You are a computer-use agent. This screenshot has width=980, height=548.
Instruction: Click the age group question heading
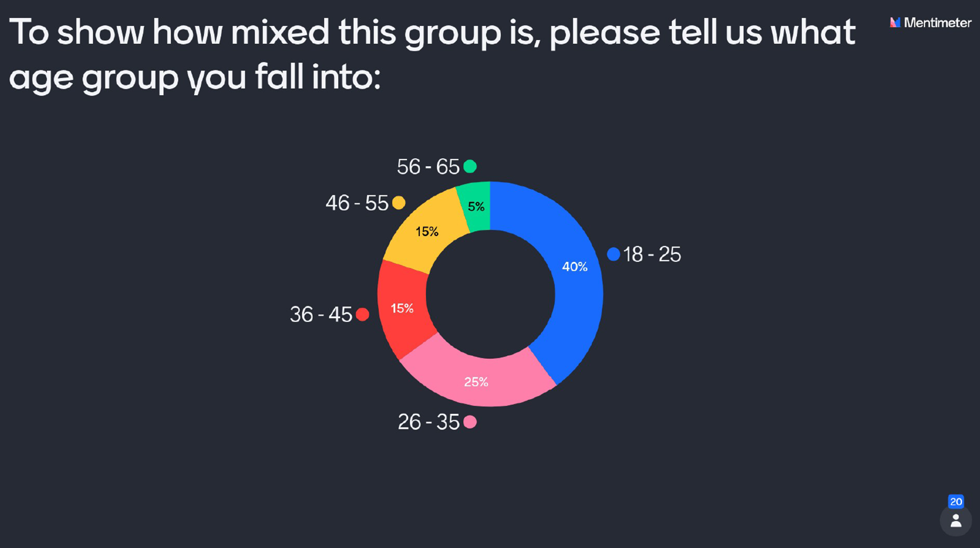[432, 54]
